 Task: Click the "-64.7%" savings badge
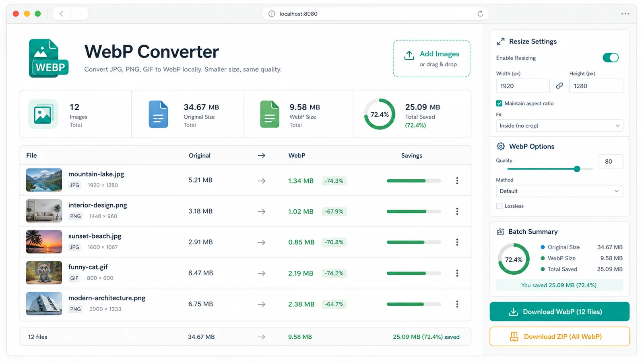pyautogui.click(x=334, y=304)
